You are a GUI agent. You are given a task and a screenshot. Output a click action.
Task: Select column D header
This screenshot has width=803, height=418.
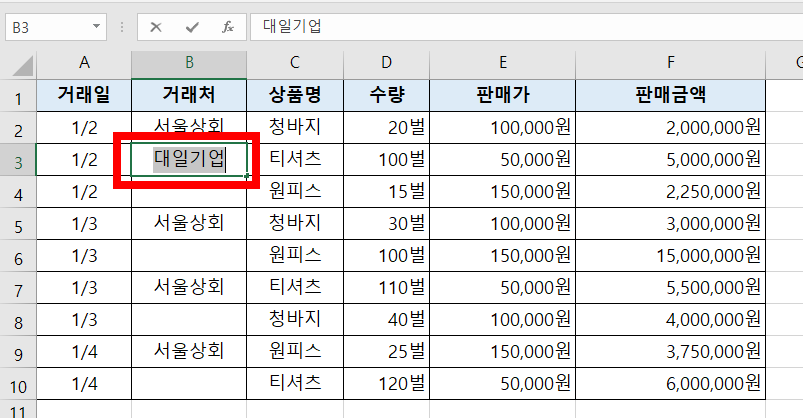(387, 63)
